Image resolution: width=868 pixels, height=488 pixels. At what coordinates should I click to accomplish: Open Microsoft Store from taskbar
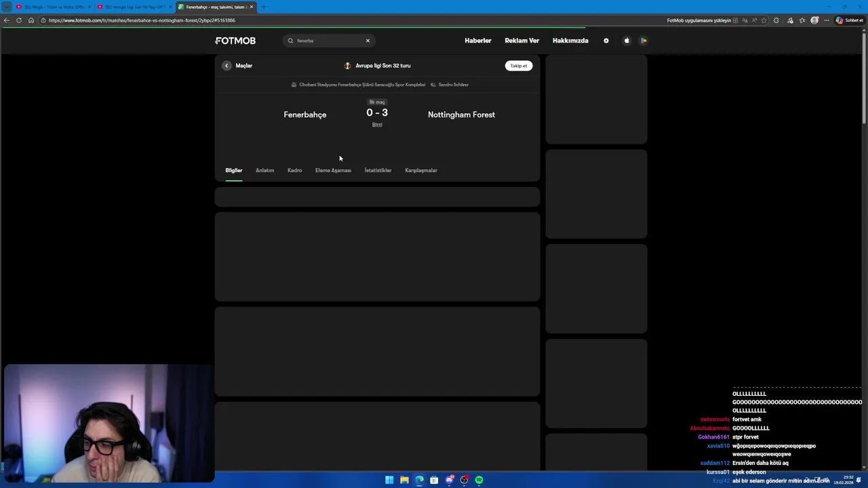[x=434, y=480]
